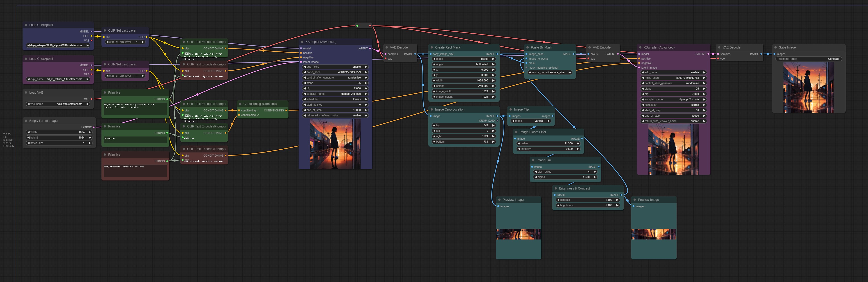Click the Paste By Mask node title
The width and height of the screenshot is (868, 282).
tap(541, 48)
